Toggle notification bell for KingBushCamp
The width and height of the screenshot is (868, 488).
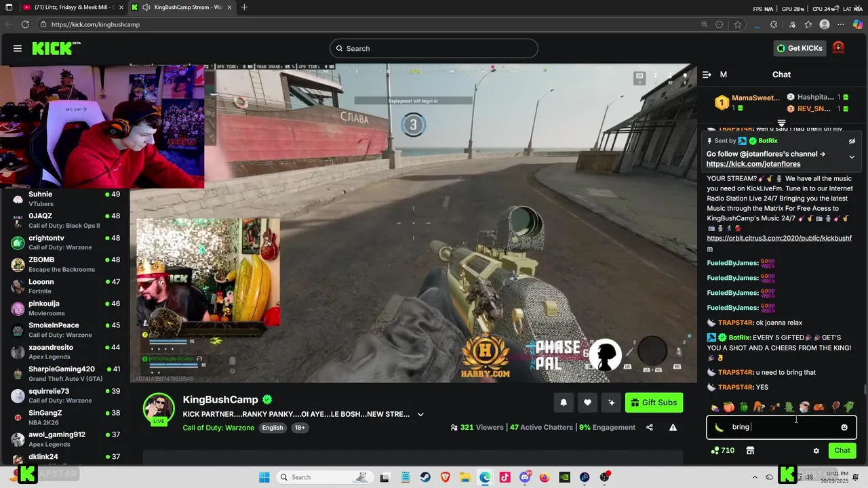[563, 403]
